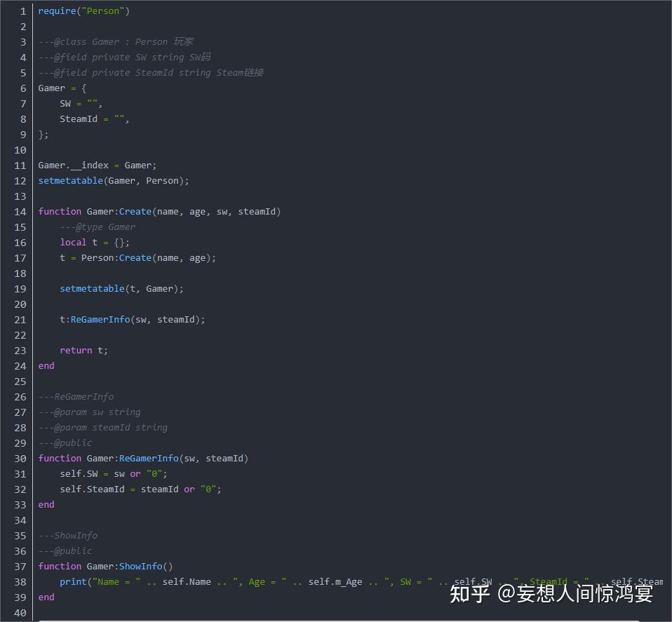672x622 pixels.
Task: Click line number 2 in the gutter
Action: [23, 27]
